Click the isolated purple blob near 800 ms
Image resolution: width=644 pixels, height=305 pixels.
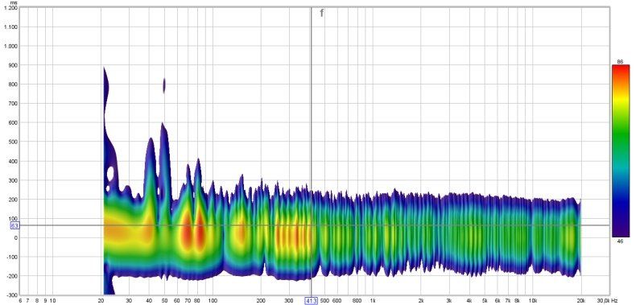(x=164, y=85)
